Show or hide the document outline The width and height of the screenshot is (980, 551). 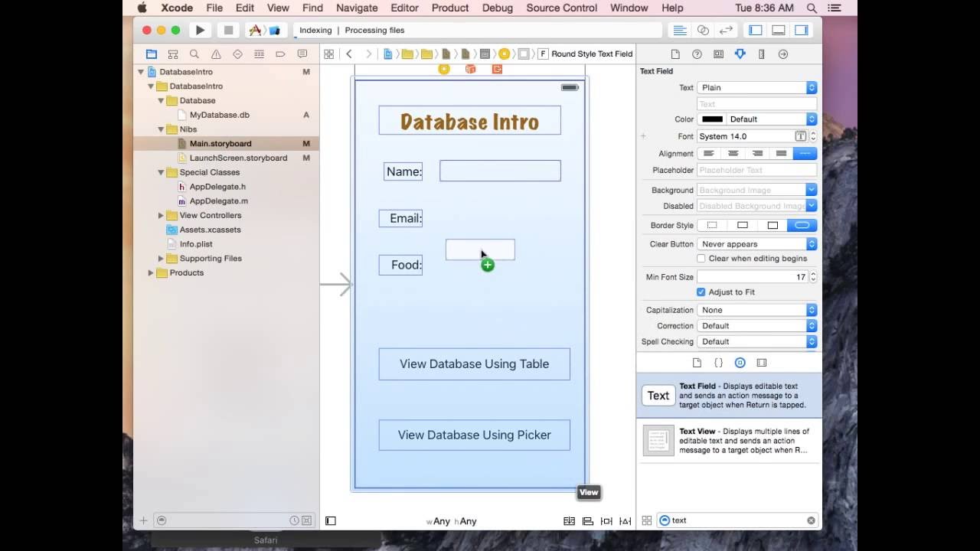[x=331, y=521]
